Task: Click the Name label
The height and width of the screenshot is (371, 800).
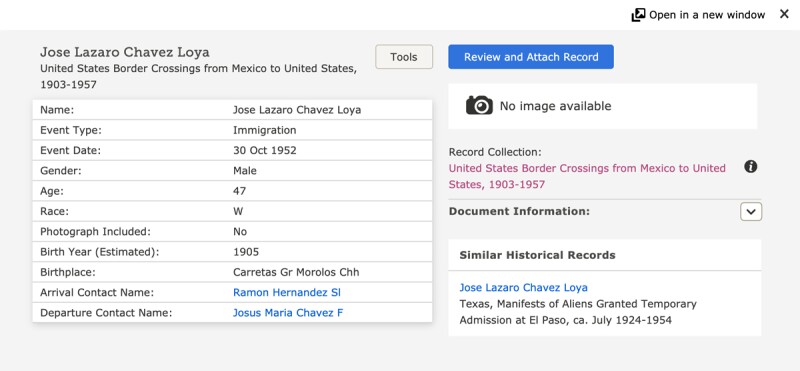Action: pos(57,110)
